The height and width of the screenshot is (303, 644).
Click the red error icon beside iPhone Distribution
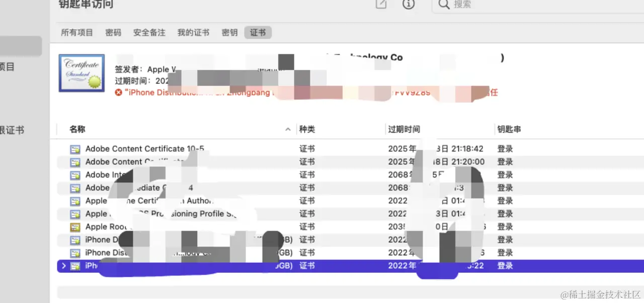click(118, 92)
